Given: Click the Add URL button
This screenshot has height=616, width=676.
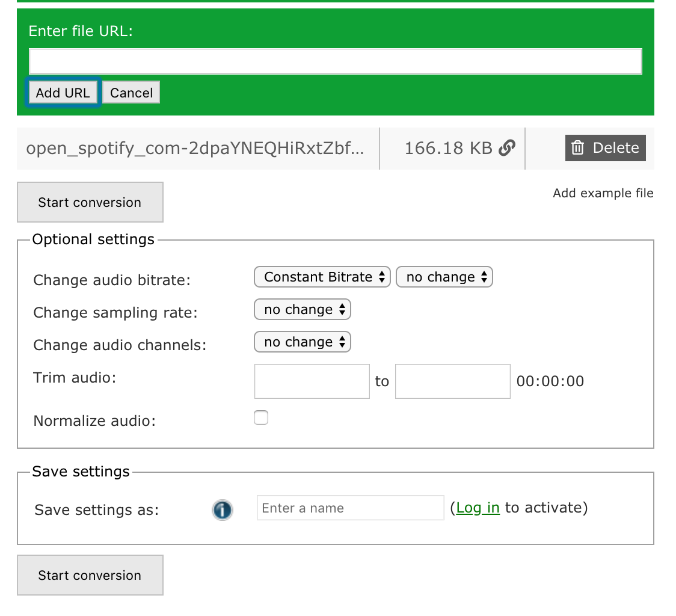Looking at the screenshot, I should (63, 93).
